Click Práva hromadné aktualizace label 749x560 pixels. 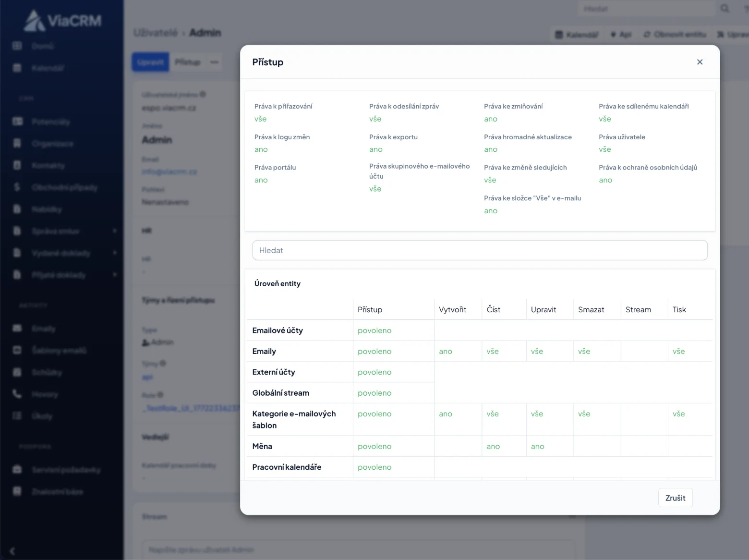click(x=528, y=137)
